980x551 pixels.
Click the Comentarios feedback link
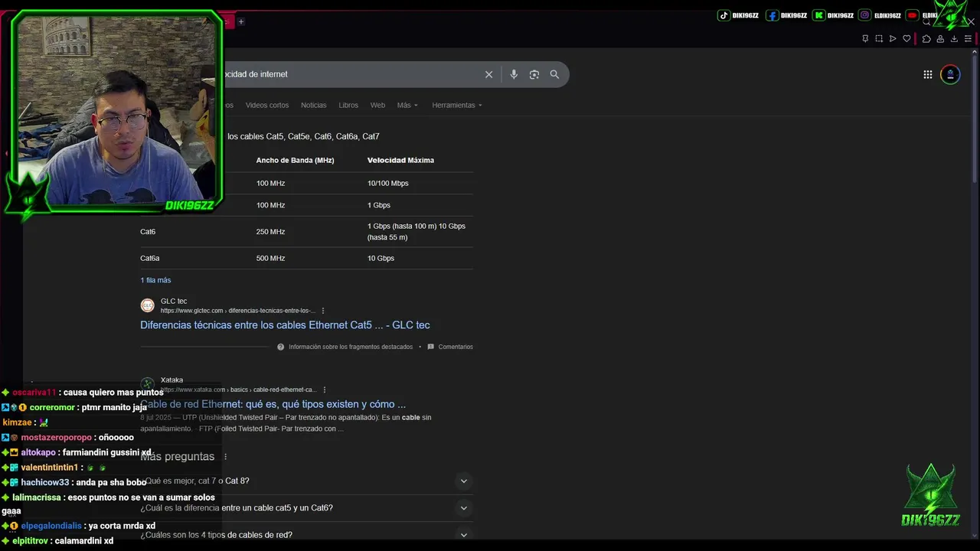(456, 347)
